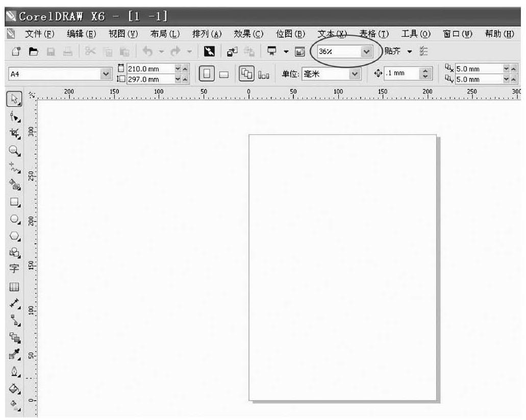This screenshot has width=526, height=420.
Task: Expand the A4 page size dropdown
Action: point(106,74)
